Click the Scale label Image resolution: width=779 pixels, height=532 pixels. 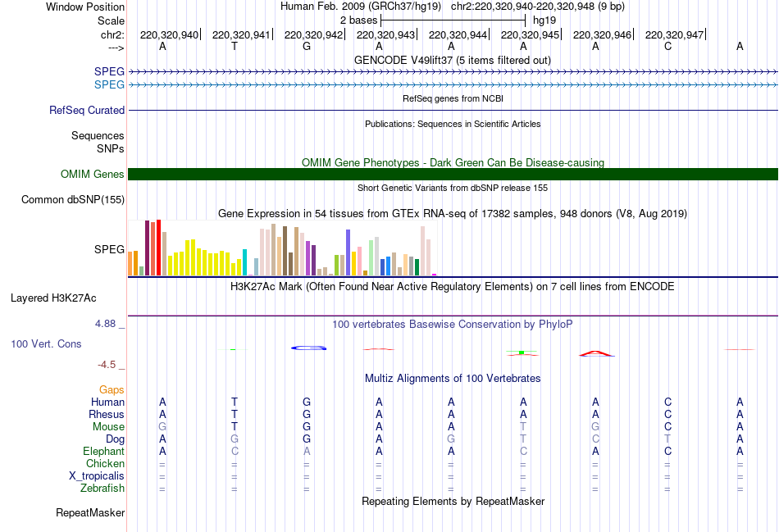click(111, 20)
